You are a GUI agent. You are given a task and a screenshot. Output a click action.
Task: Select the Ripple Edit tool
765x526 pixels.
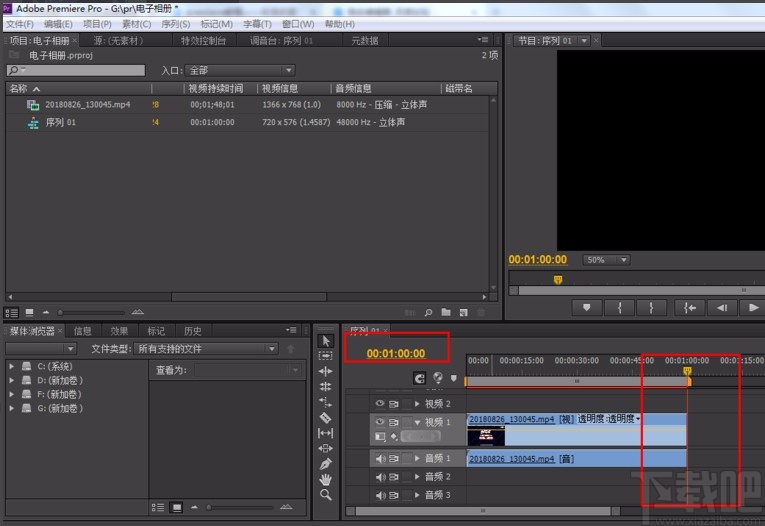pos(325,371)
